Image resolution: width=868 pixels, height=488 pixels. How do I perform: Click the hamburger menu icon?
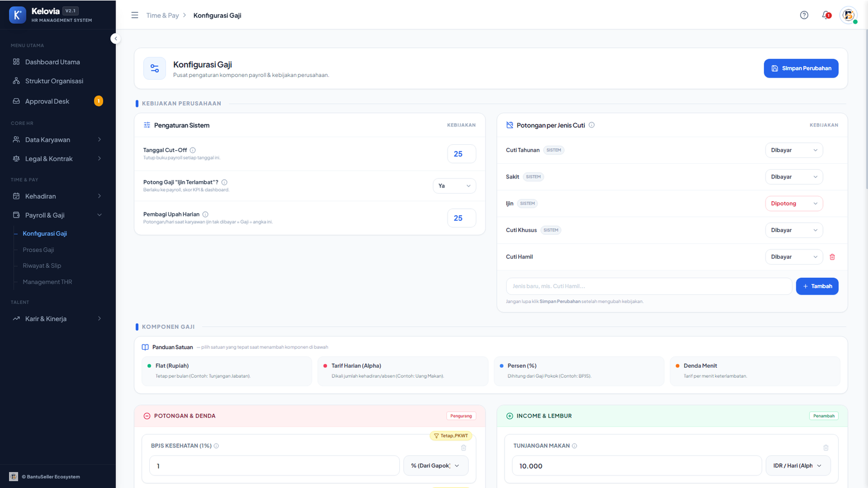(135, 15)
